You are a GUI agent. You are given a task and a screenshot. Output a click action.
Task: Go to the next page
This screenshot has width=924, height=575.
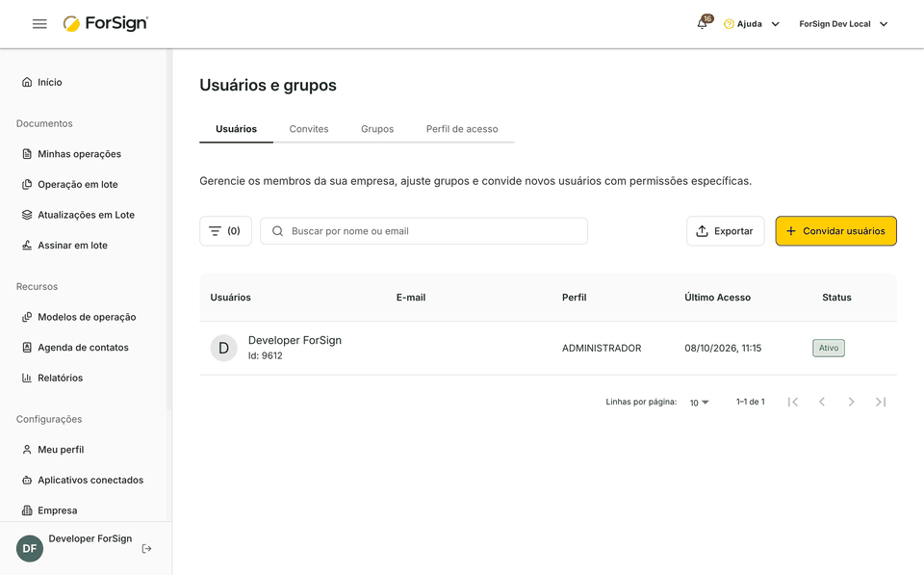851,403
